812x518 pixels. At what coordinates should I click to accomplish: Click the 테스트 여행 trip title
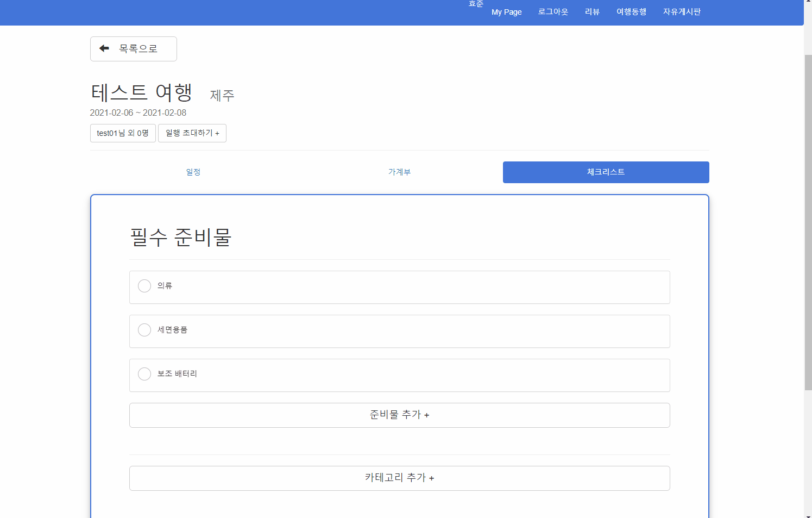[142, 92]
